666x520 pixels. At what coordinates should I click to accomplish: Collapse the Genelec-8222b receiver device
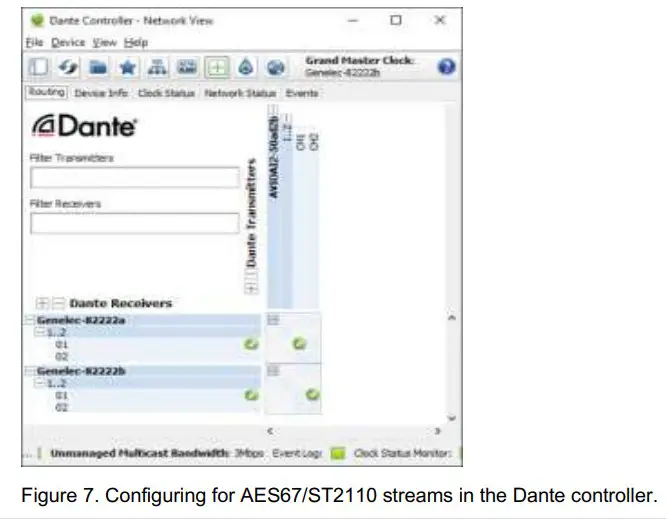[x=30, y=371]
